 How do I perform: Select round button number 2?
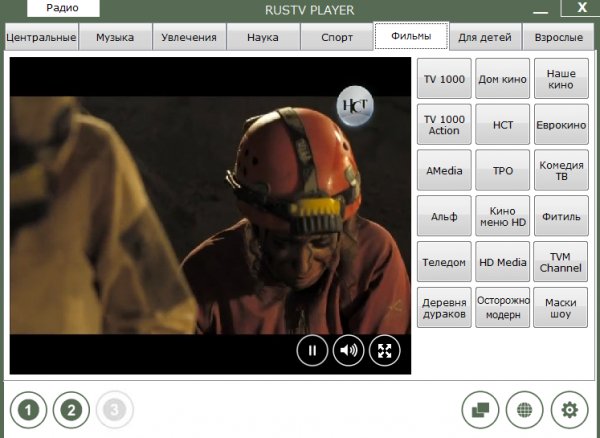(71, 410)
